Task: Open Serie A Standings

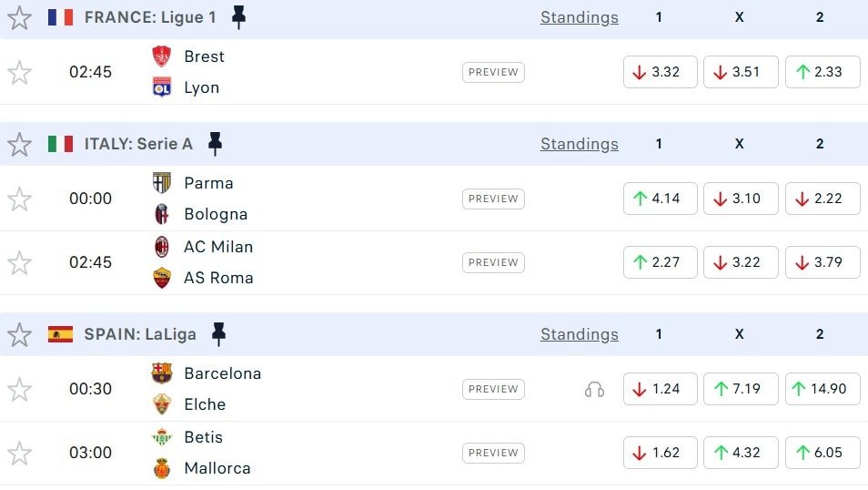Action: pyautogui.click(x=579, y=144)
